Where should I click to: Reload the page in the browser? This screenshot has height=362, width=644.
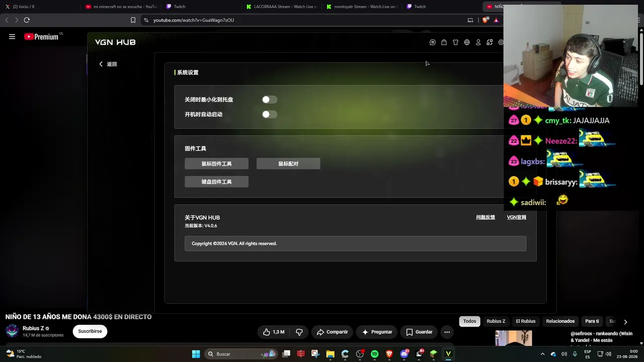point(27,20)
